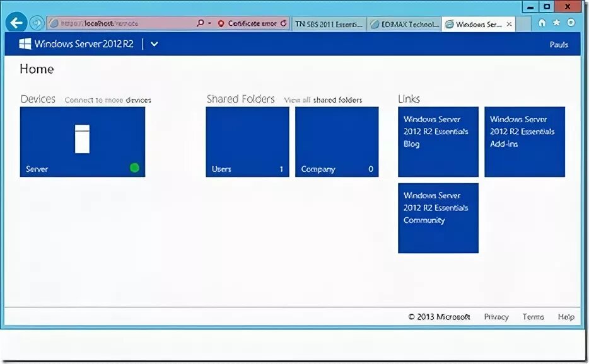Viewport: 589px width, 364px height.
Task: Click the © 2013 Microsoft text
Action: click(x=439, y=317)
